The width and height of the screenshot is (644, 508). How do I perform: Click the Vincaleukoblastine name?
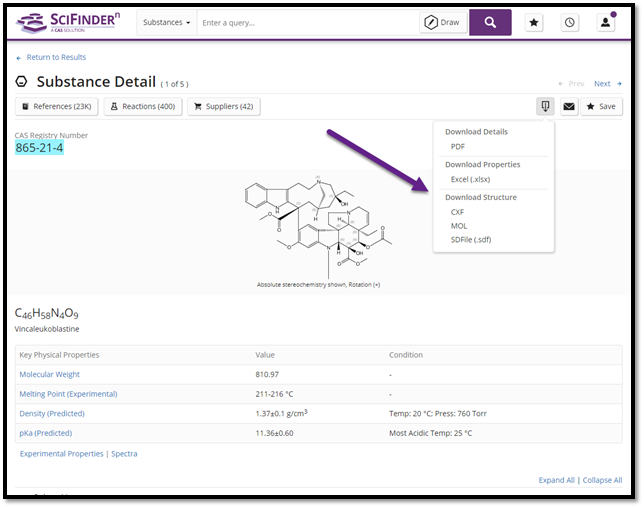point(47,329)
